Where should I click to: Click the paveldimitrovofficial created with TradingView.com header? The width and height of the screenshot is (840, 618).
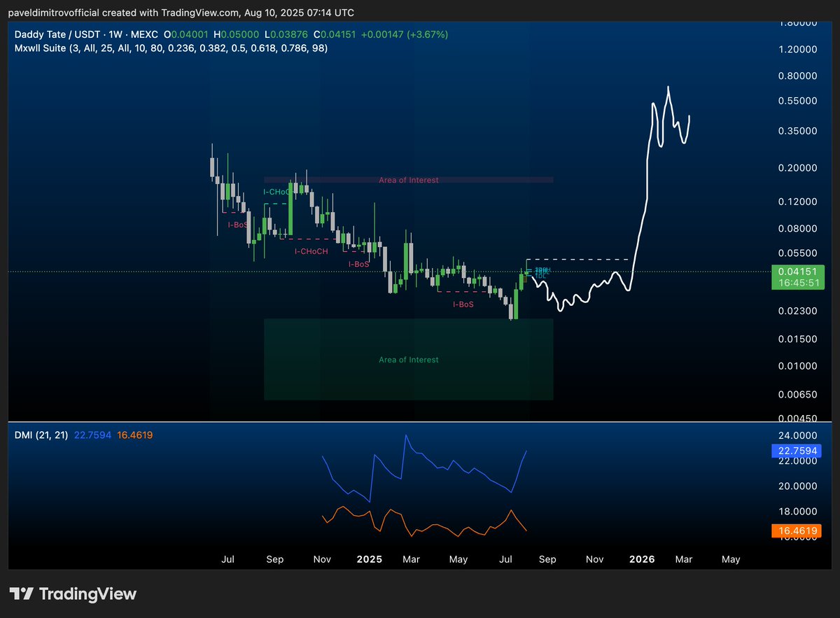(x=181, y=13)
